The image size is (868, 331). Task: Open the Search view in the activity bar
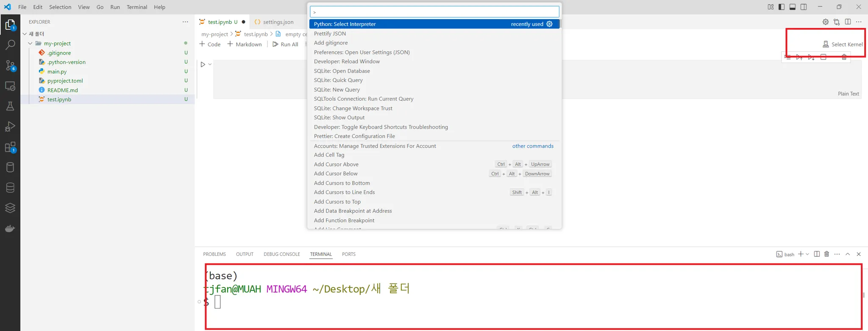pos(10,45)
